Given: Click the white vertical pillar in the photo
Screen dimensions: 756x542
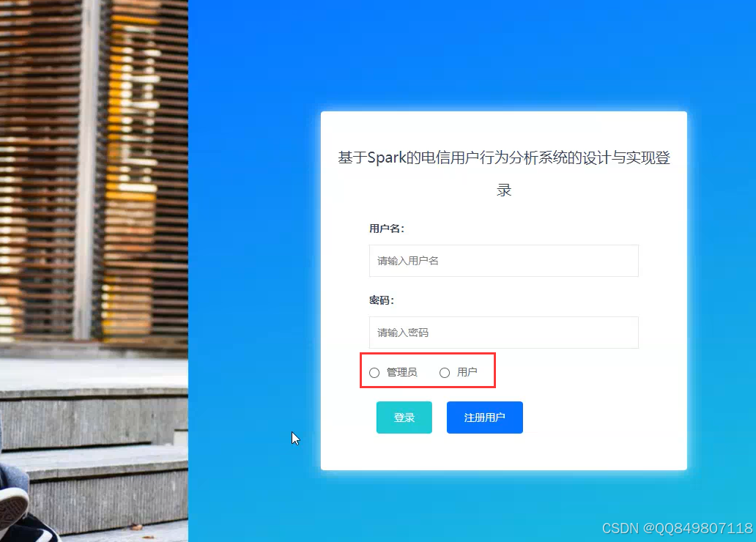Looking at the screenshot, I should [x=88, y=168].
